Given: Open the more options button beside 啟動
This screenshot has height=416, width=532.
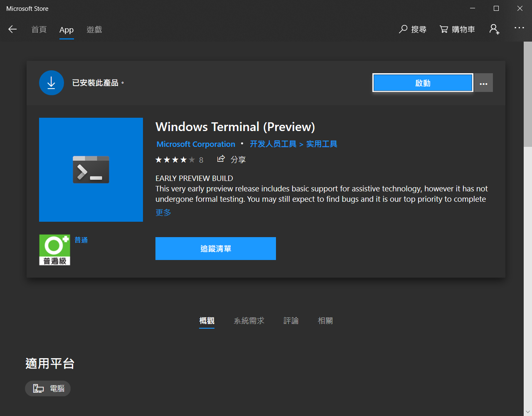Looking at the screenshot, I should [x=484, y=83].
